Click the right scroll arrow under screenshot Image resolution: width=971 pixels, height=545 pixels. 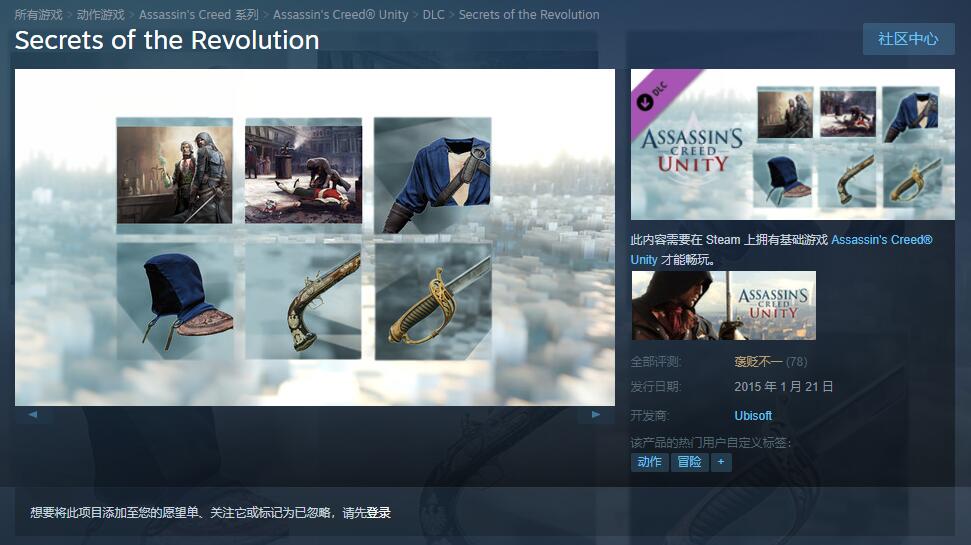(596, 414)
